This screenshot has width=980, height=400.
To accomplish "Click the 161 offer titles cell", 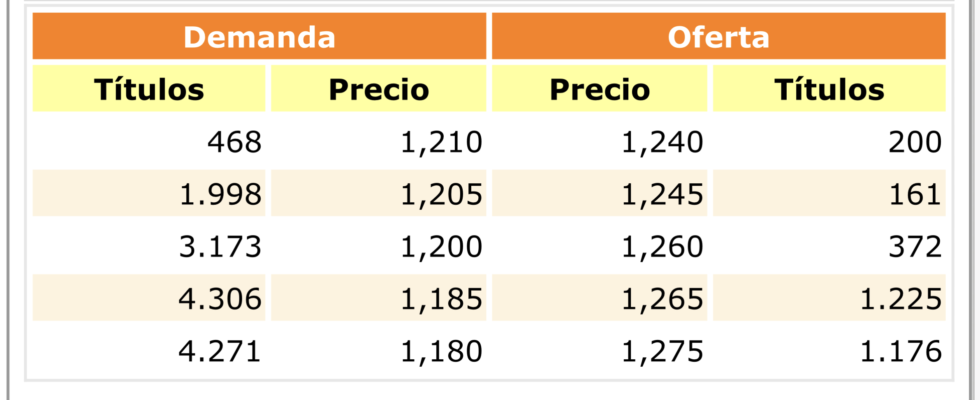I will pyautogui.click(x=829, y=193).
